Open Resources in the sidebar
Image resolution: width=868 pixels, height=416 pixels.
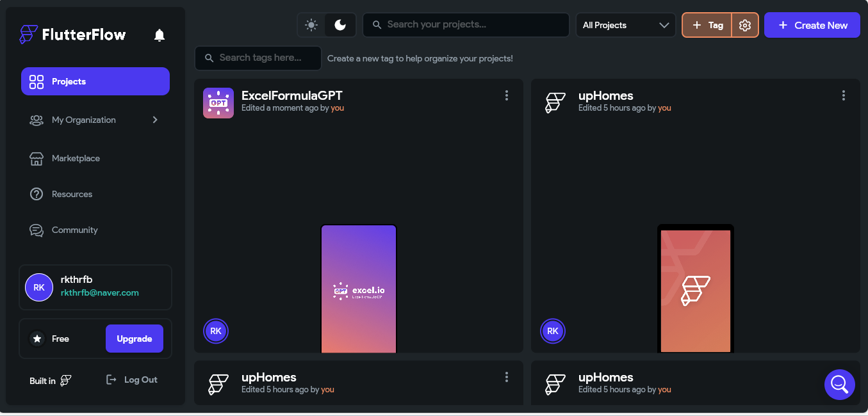point(95,194)
